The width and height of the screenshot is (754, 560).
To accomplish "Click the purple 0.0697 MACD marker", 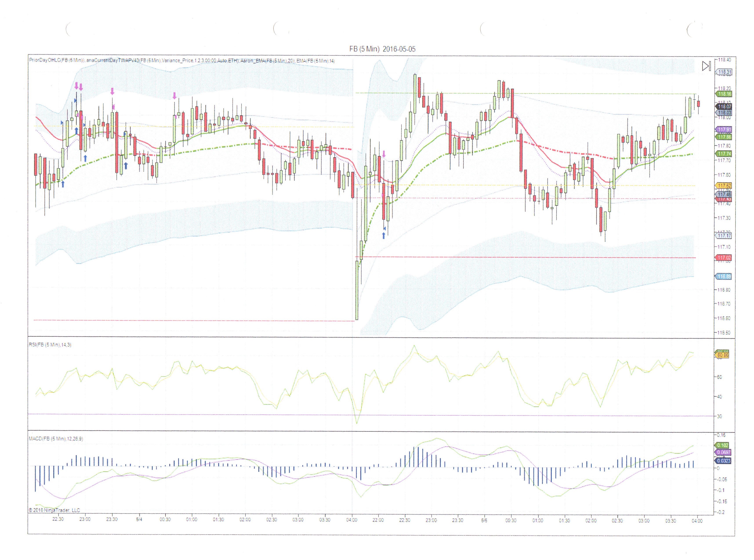I will click(x=723, y=453).
